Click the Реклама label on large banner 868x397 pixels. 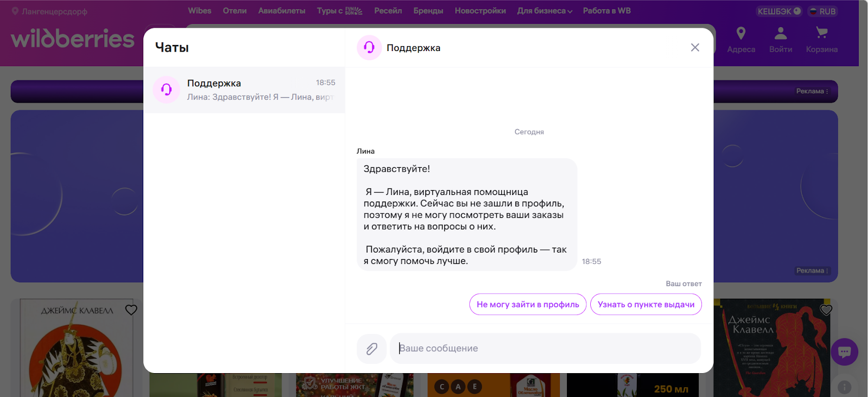coord(812,270)
